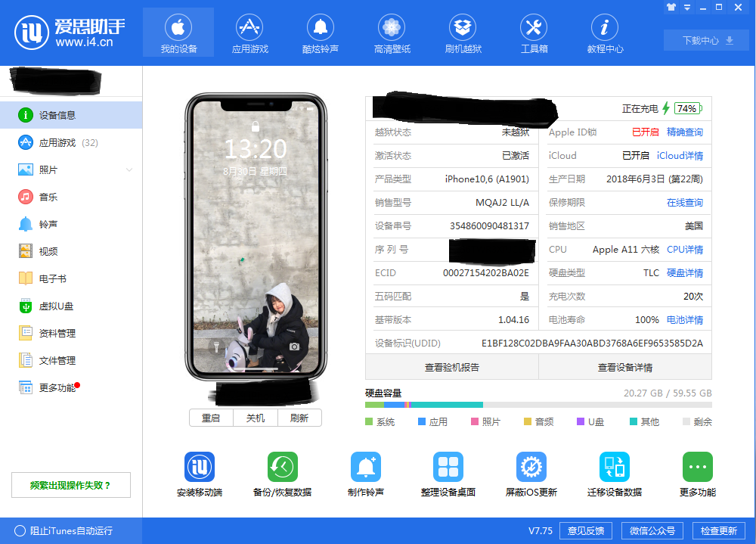The height and width of the screenshot is (544, 756).
Task: Open 电池详情 link
Action: click(x=685, y=320)
